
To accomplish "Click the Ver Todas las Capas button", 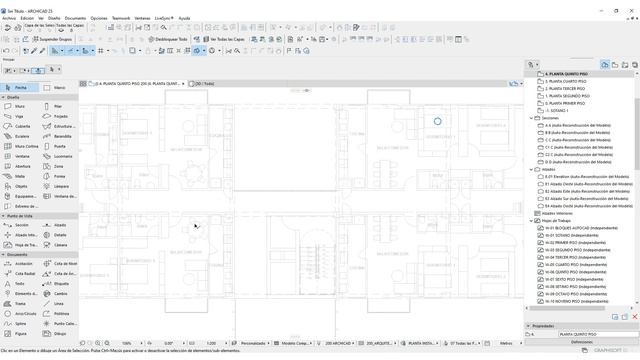I will [224, 39].
